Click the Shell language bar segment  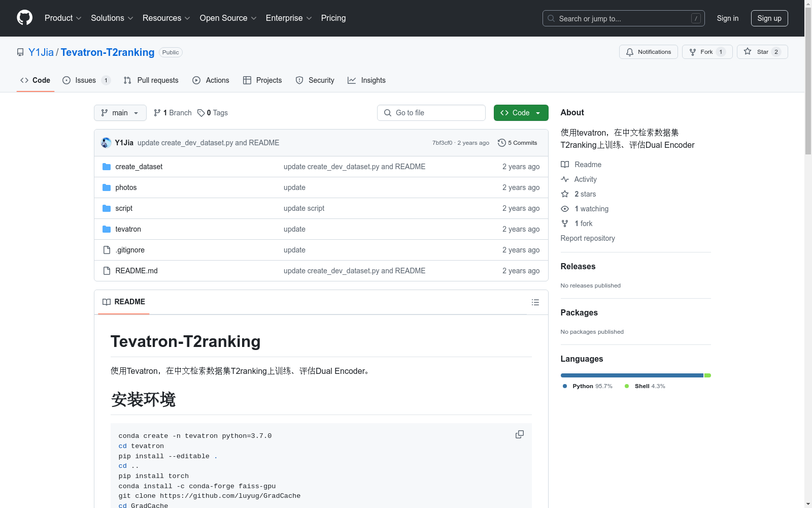pyautogui.click(x=707, y=375)
